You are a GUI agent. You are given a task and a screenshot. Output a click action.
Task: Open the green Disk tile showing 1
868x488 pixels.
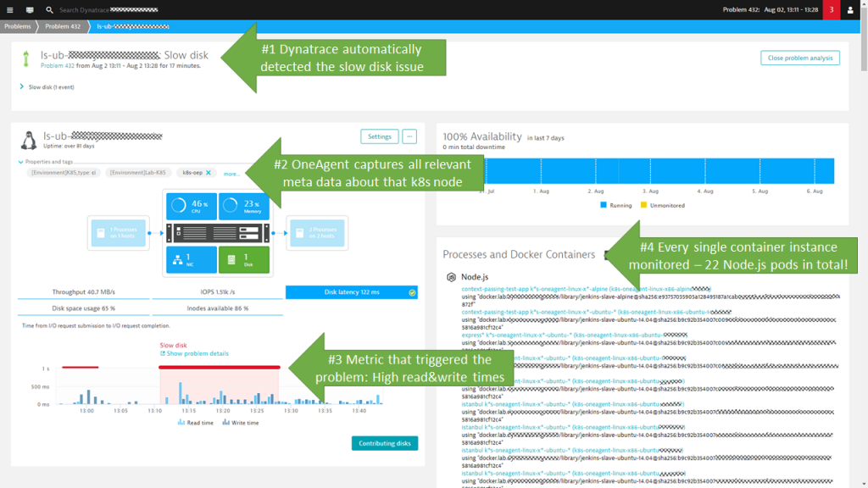click(x=244, y=259)
